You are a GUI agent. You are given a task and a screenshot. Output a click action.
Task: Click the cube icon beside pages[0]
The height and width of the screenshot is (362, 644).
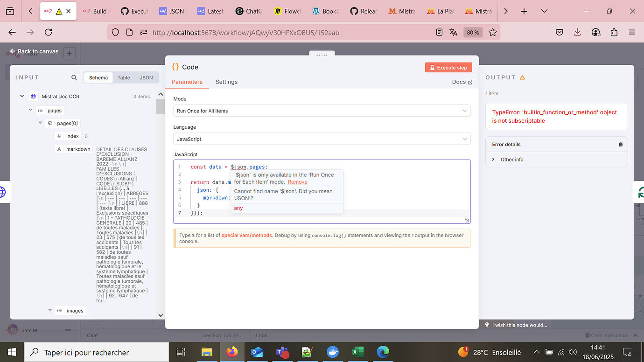pyautogui.click(x=50, y=123)
